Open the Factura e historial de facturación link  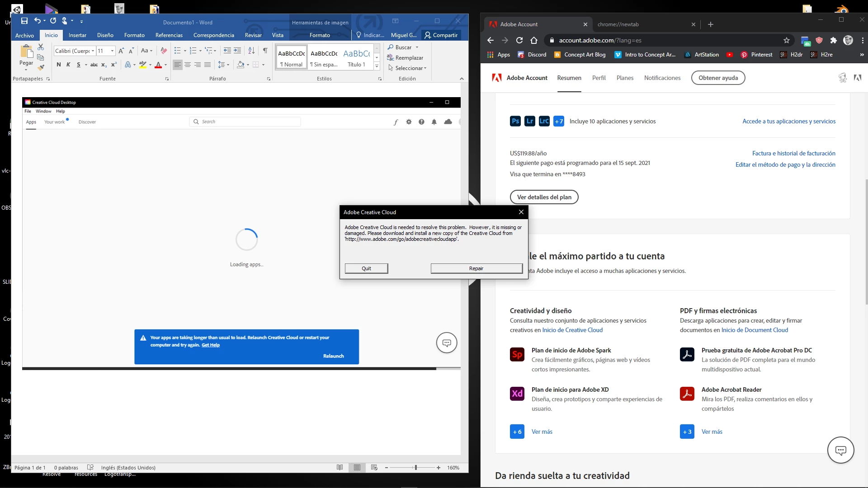[x=793, y=154]
